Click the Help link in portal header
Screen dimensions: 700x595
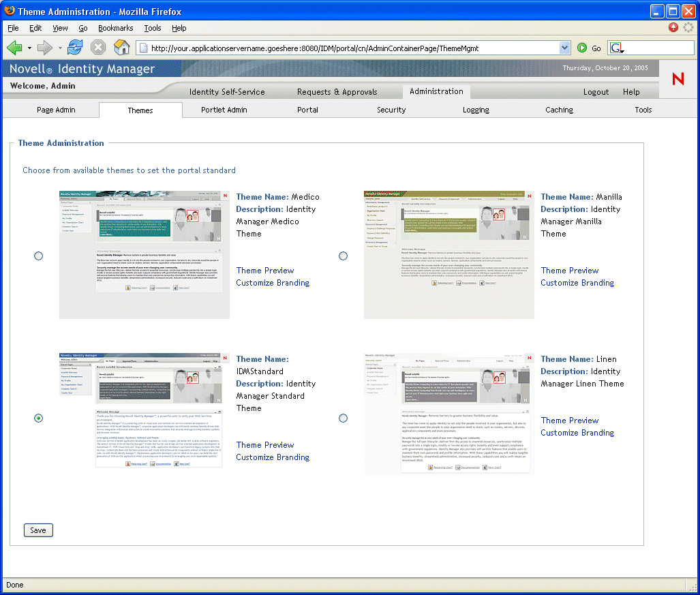pos(631,92)
